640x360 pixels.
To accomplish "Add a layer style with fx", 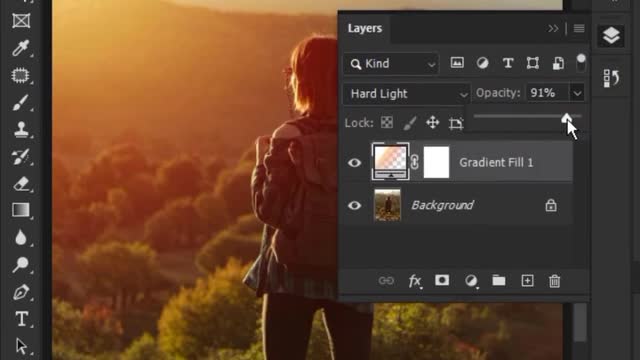I will pyautogui.click(x=415, y=281).
